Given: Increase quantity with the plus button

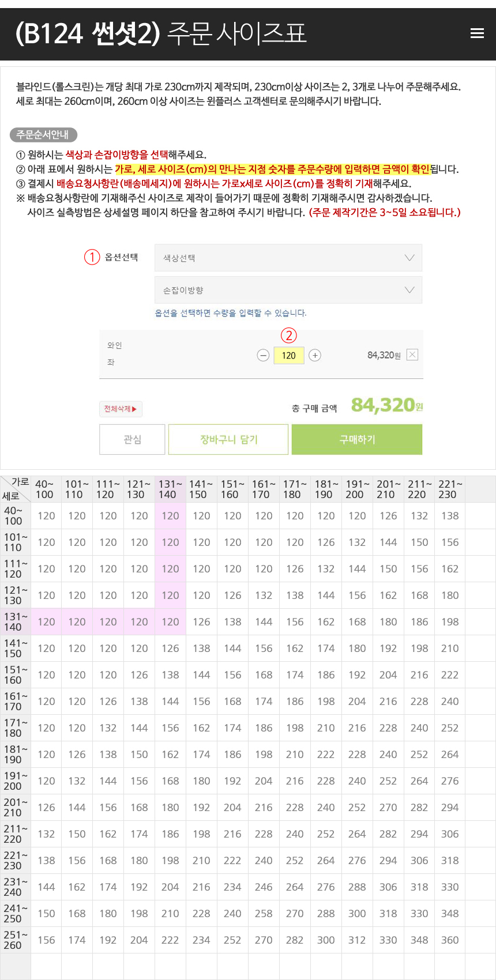Looking at the screenshot, I should 315,355.
